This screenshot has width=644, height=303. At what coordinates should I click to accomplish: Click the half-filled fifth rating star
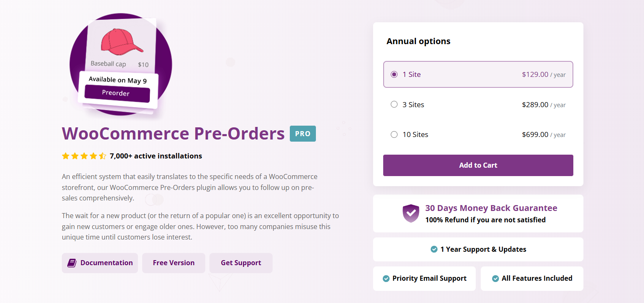click(x=103, y=156)
